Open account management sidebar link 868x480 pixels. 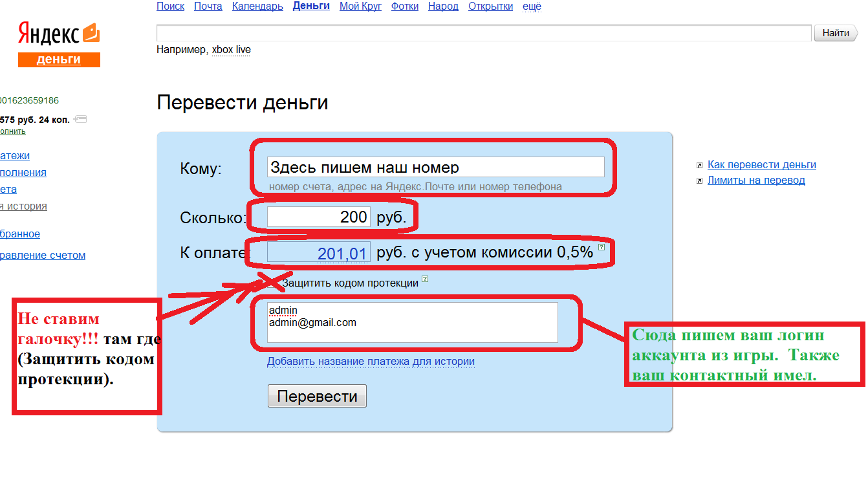pos(43,256)
